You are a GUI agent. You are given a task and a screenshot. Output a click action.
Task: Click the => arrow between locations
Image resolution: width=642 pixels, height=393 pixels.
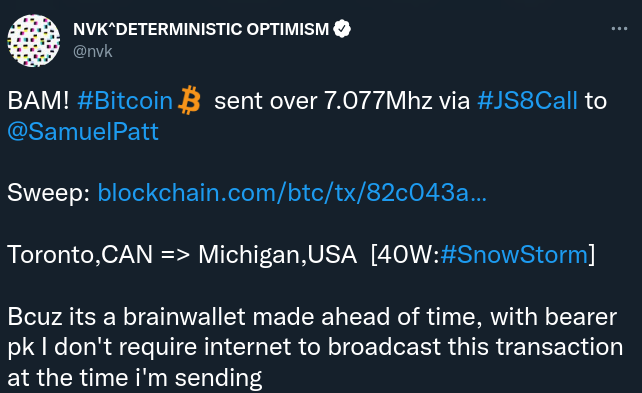click(175, 255)
